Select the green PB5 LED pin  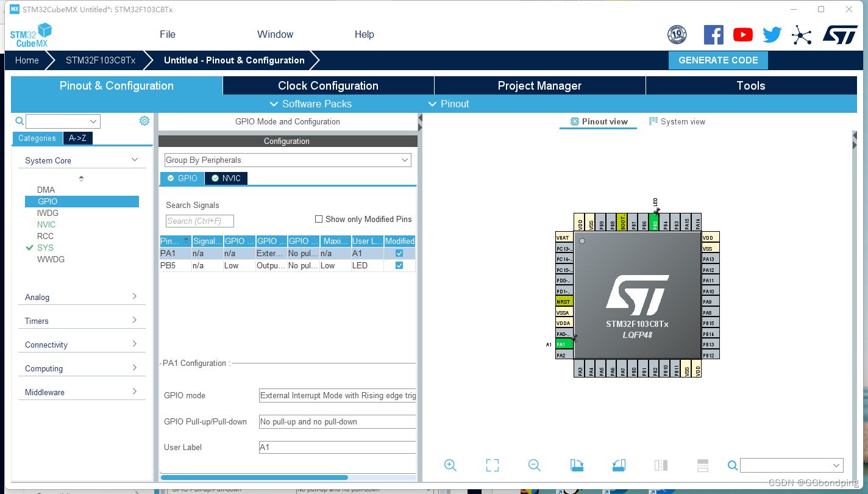coord(655,222)
